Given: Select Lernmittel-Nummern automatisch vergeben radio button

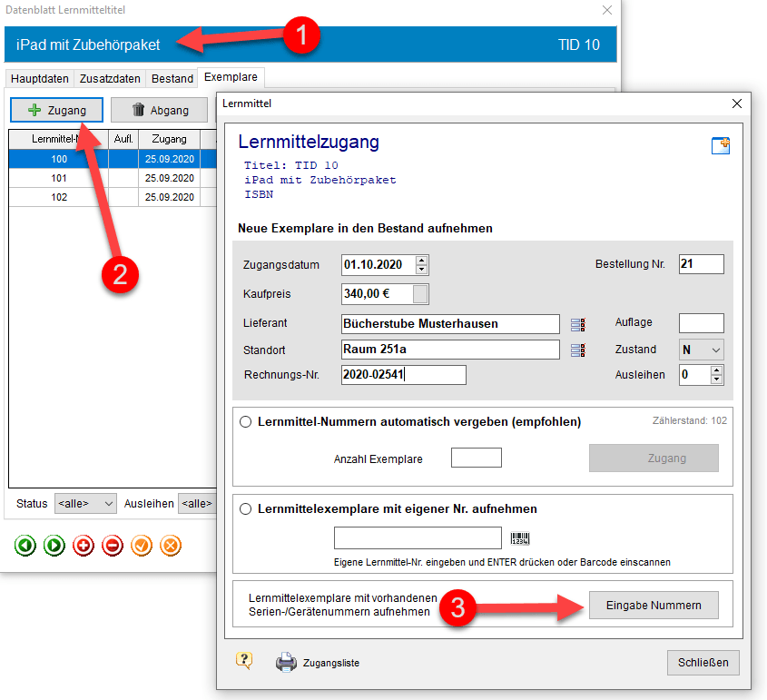Looking at the screenshot, I should coord(246,421).
